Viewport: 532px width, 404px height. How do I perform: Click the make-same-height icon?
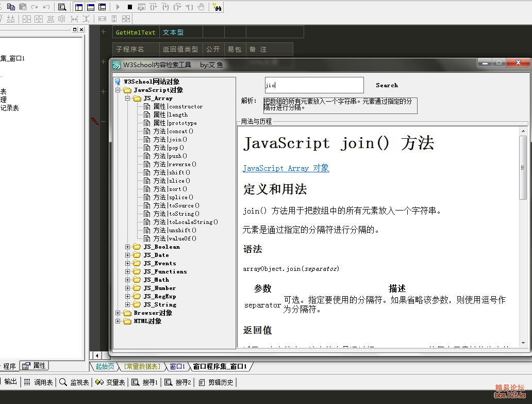coord(114,19)
